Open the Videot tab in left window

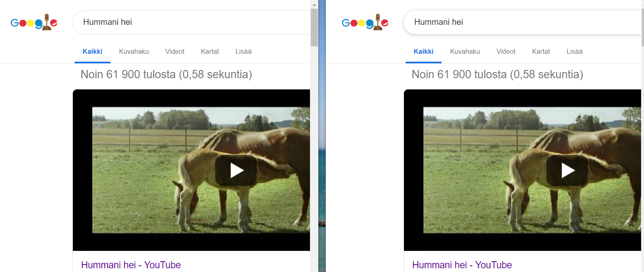coord(175,52)
